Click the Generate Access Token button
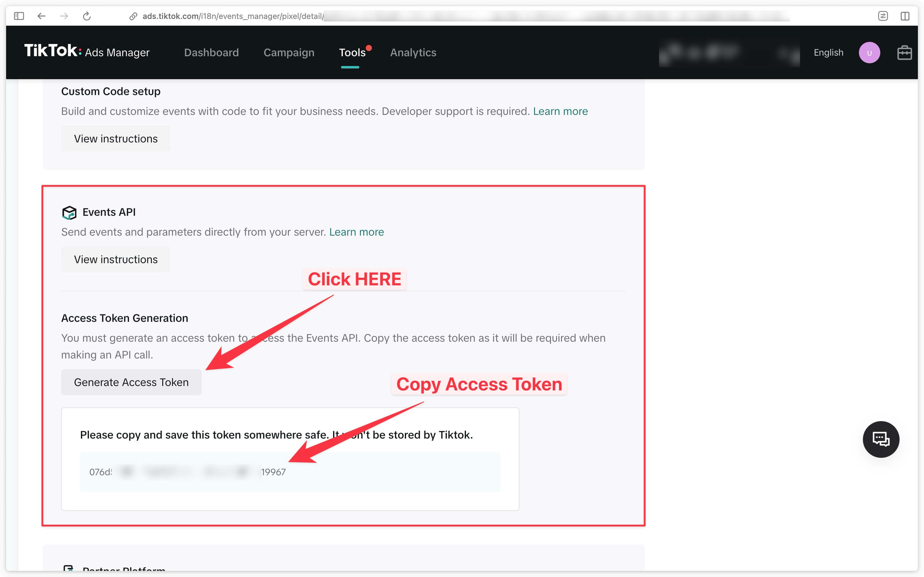The width and height of the screenshot is (924, 577). (x=131, y=382)
